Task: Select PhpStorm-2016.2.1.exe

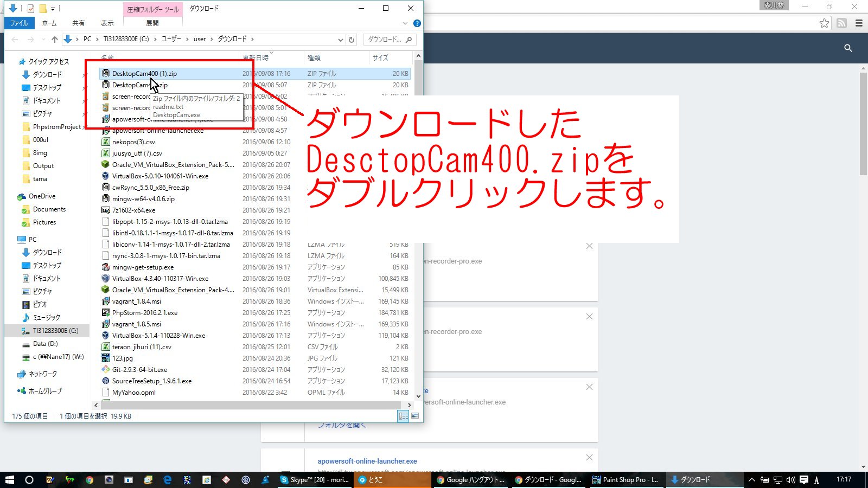Action: coord(144,313)
